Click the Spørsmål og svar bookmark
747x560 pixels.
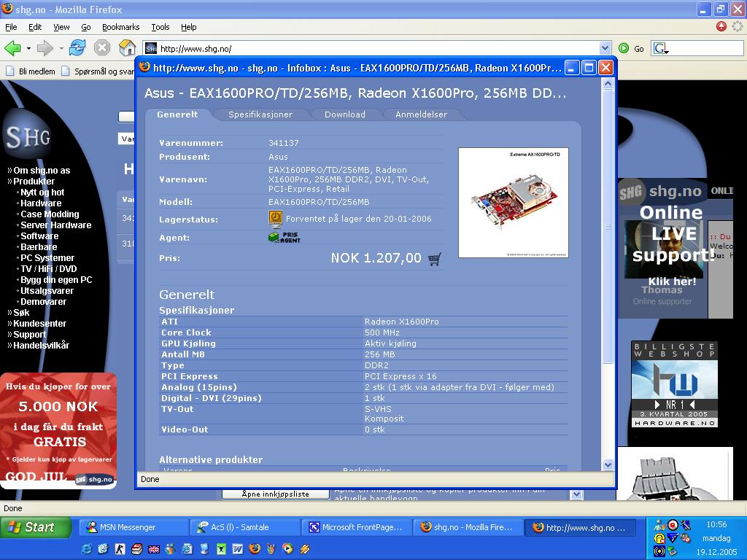98,71
